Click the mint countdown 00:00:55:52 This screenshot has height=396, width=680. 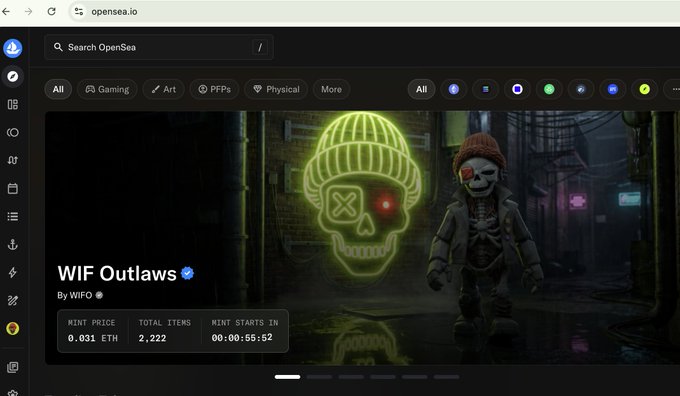tap(242, 338)
